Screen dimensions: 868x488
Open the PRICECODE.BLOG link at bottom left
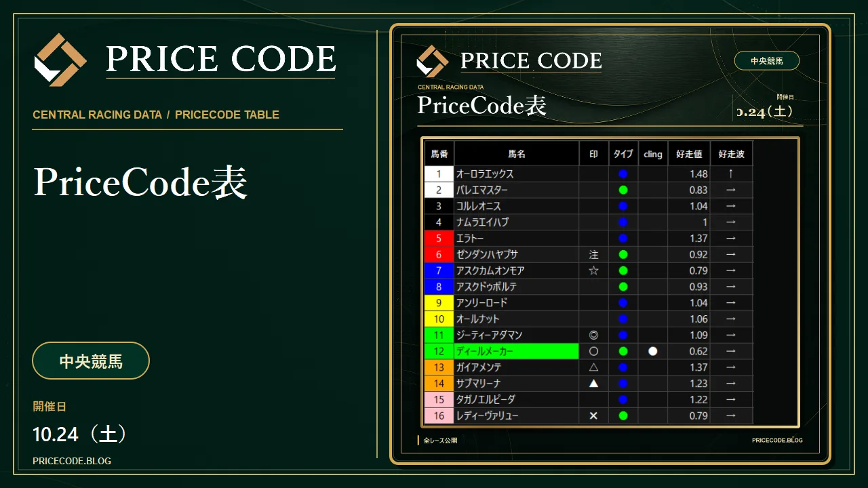tap(72, 461)
